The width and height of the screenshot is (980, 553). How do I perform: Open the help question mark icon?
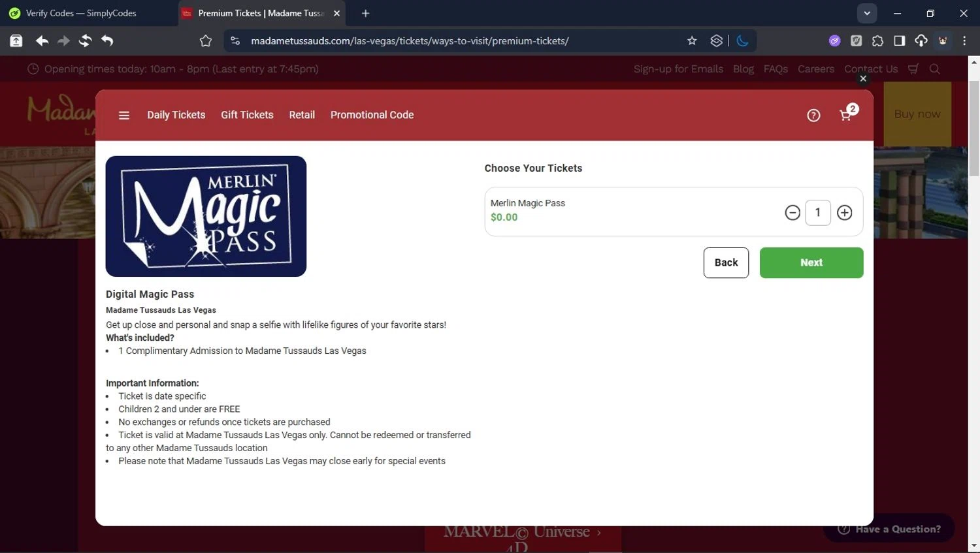tap(813, 116)
